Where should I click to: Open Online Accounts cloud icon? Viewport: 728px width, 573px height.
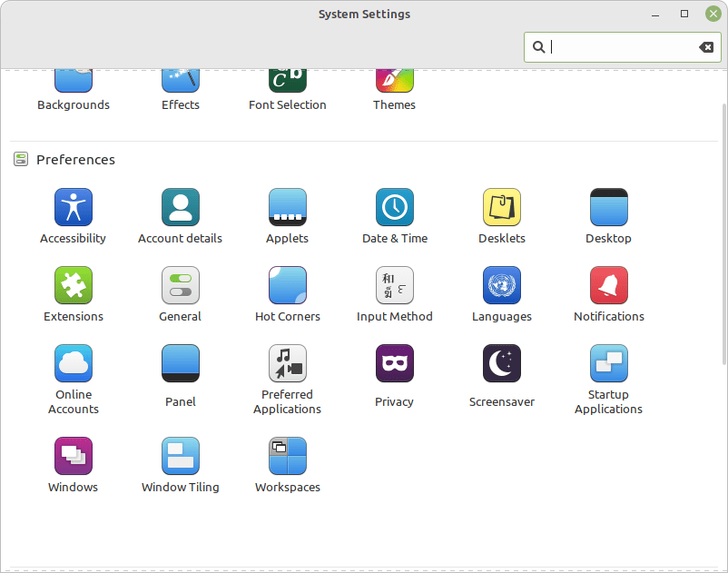(74, 363)
